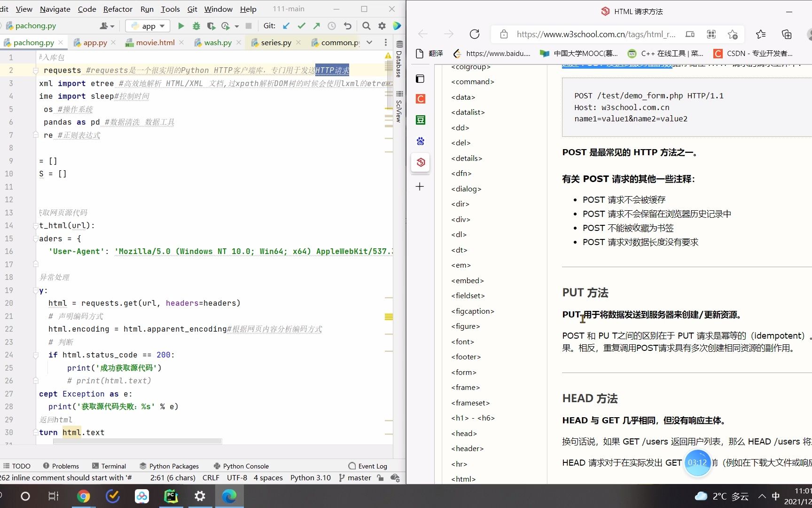This screenshot has height=508, width=812.
Task: Open the app run configuration dropdown
Action: pyautogui.click(x=148, y=26)
